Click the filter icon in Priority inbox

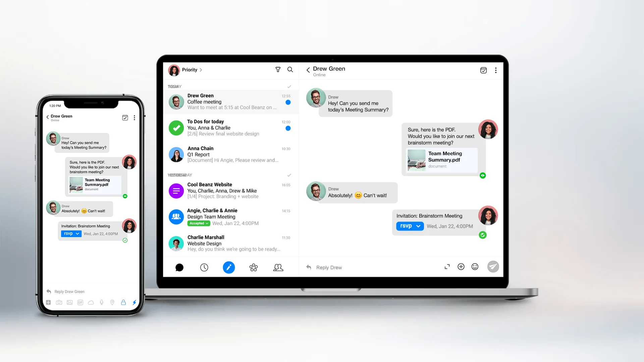click(277, 70)
